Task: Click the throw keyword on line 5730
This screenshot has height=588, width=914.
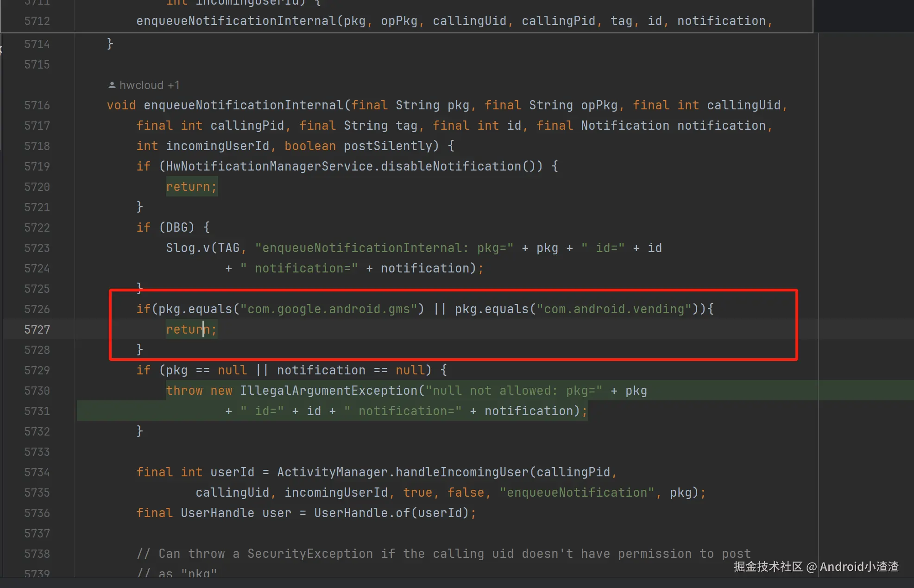Action: (x=184, y=391)
